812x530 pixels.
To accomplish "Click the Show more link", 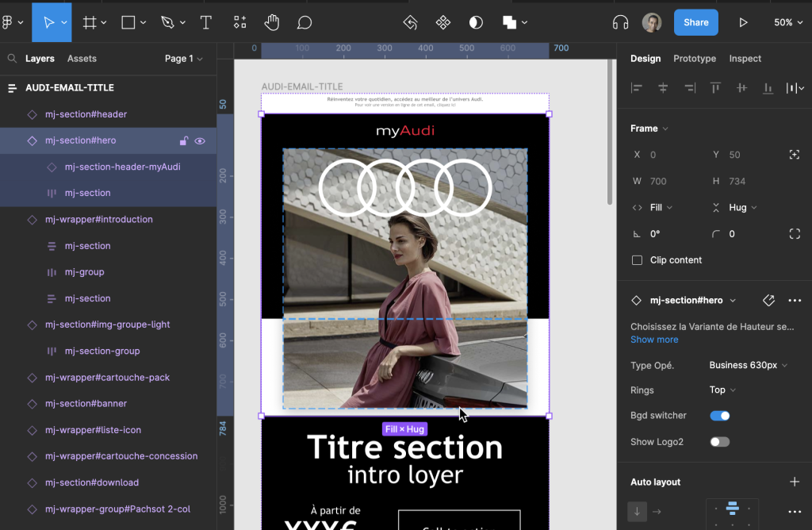I will (x=654, y=340).
